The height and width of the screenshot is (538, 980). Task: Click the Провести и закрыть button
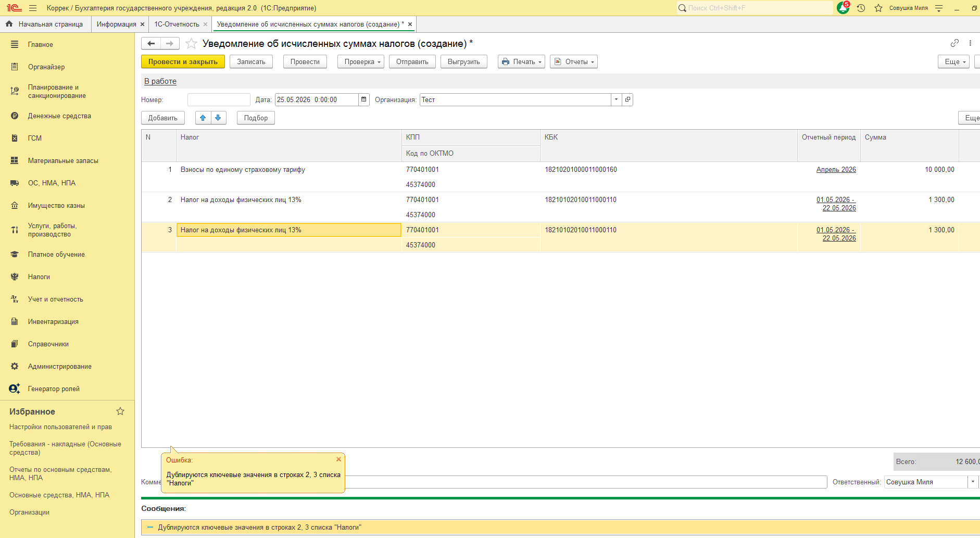(x=183, y=61)
